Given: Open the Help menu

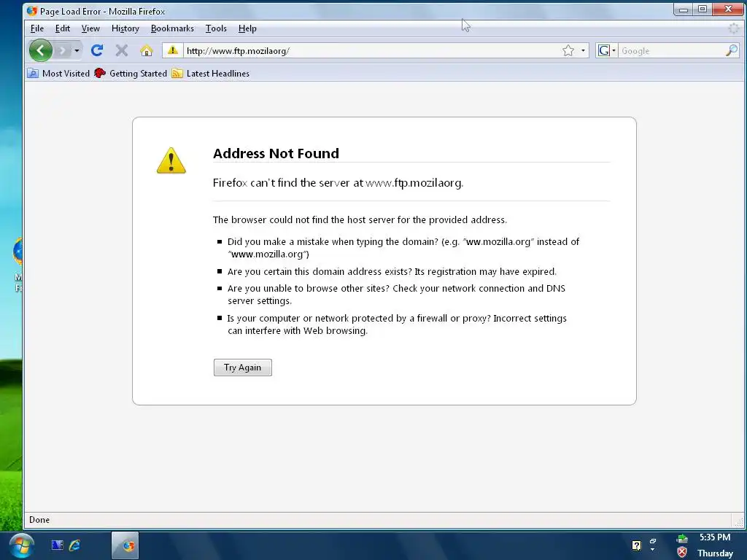Looking at the screenshot, I should point(247,28).
